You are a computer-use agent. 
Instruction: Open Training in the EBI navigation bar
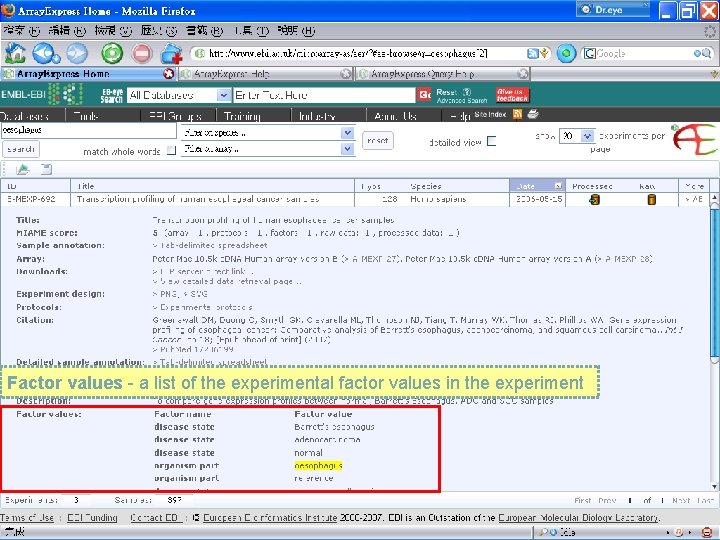(x=242, y=116)
